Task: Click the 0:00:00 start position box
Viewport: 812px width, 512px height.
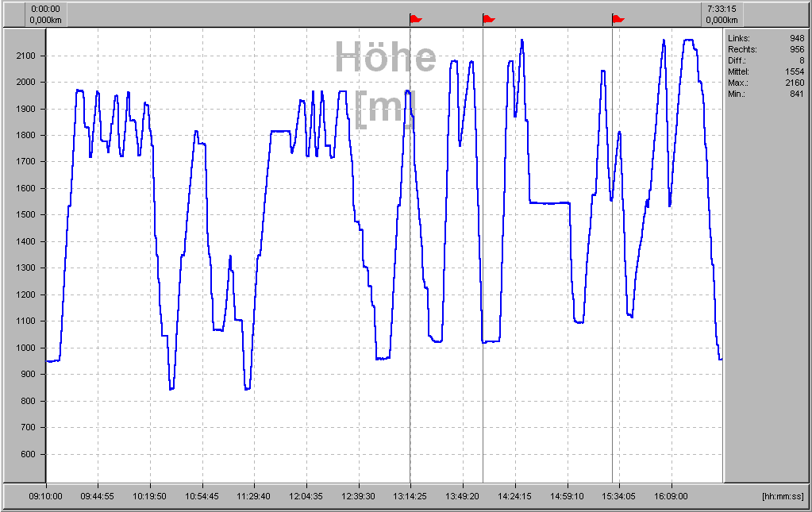Action: (x=45, y=14)
